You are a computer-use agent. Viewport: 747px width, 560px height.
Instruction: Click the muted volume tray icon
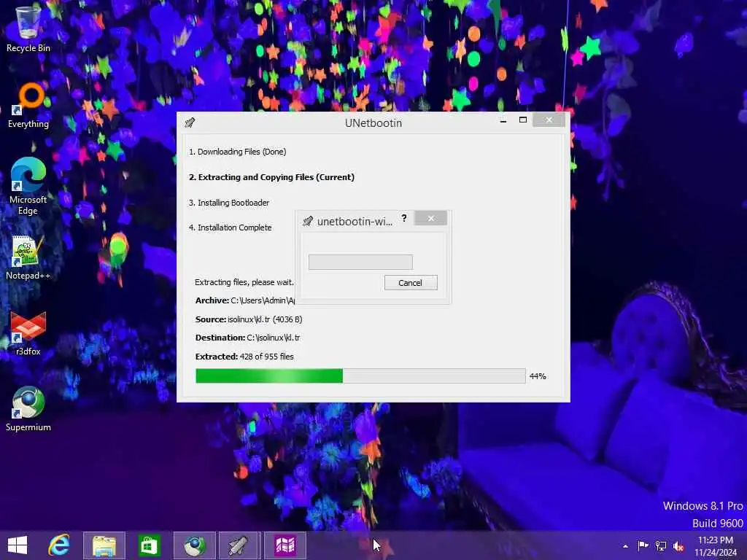point(678,546)
